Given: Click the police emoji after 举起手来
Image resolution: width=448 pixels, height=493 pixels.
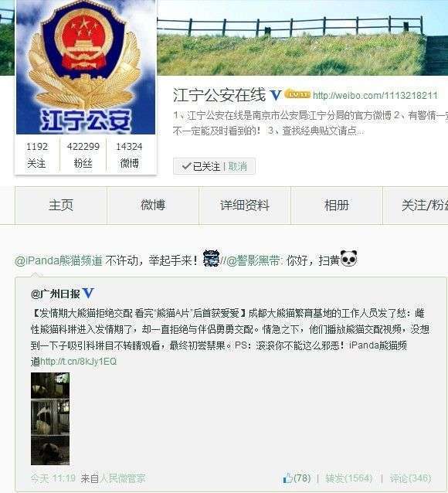Looking at the screenshot, I should coord(211,258).
